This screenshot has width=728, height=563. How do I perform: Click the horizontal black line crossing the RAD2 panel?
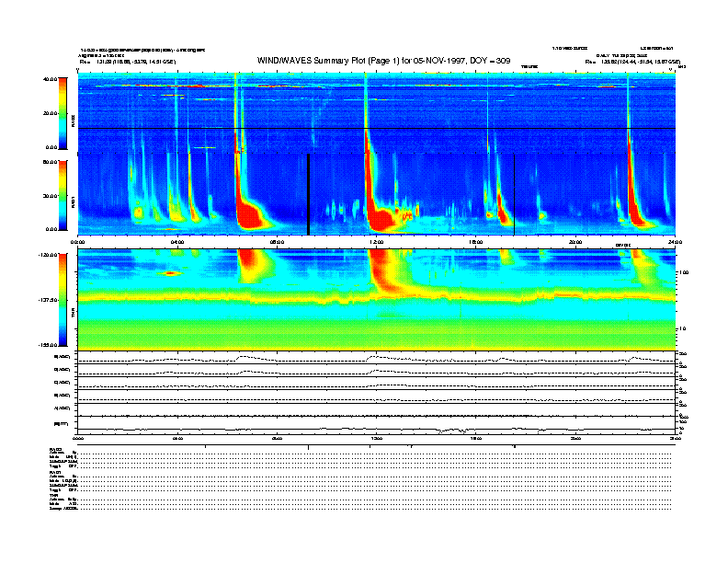[x=377, y=128]
